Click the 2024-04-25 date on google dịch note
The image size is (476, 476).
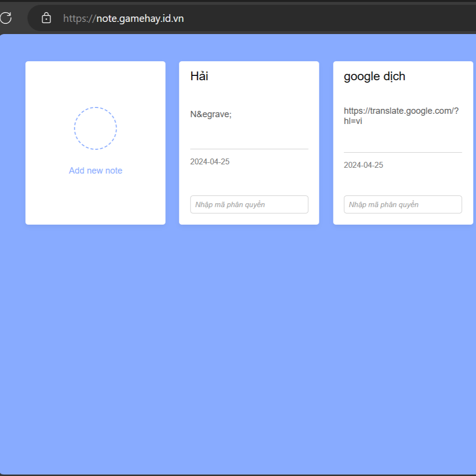363,165
